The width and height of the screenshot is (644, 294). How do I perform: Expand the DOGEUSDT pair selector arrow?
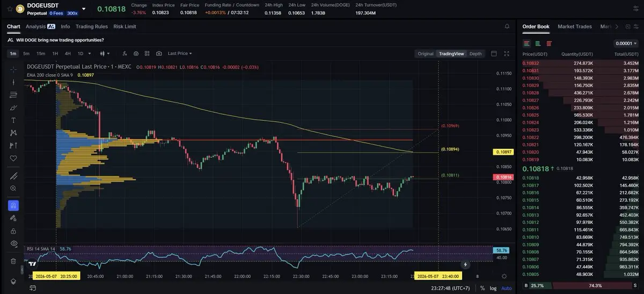[83, 9]
